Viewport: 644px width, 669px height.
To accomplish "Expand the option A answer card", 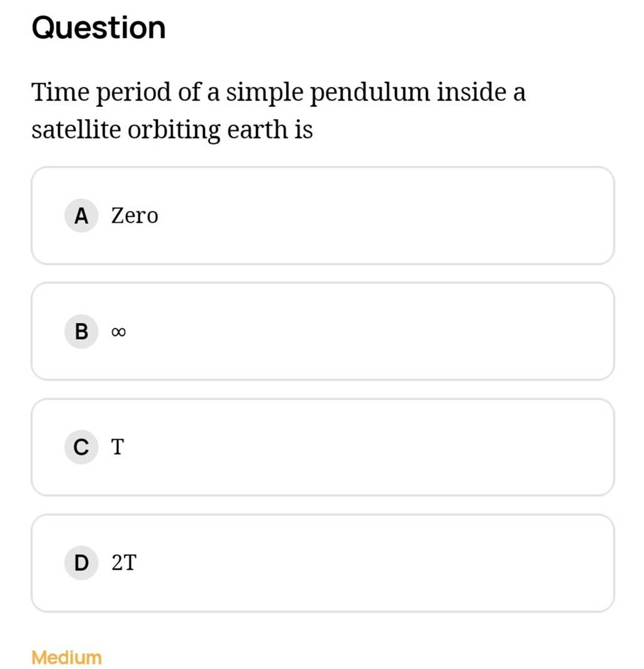I will (x=322, y=216).
